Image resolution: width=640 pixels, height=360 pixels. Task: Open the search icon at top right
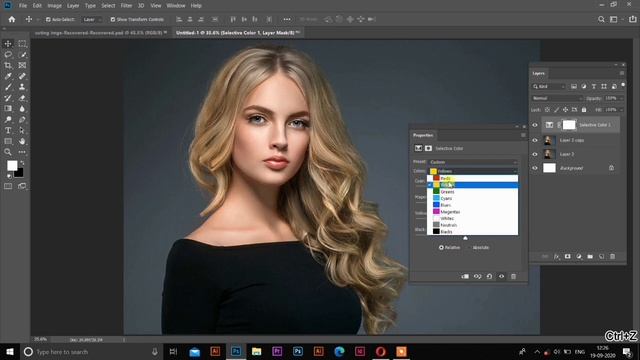click(x=601, y=19)
